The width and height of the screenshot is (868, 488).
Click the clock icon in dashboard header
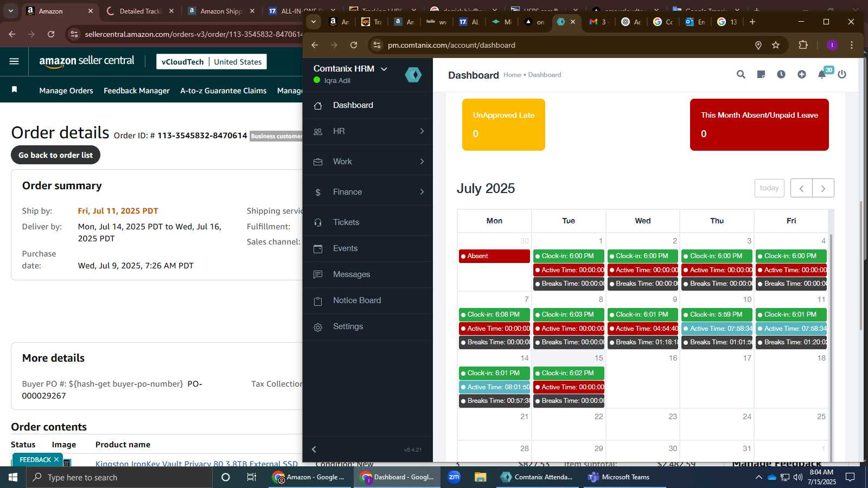781,75
